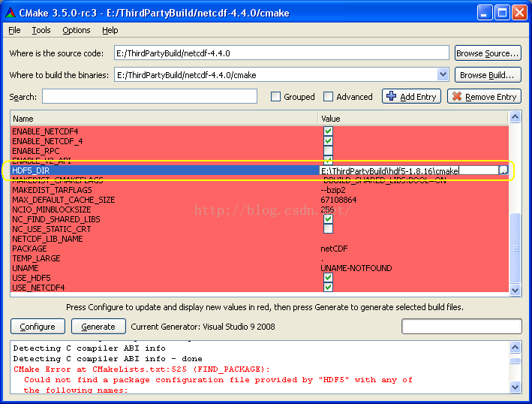Click the Generate button
This screenshot has height=404, width=532.
coord(98,327)
